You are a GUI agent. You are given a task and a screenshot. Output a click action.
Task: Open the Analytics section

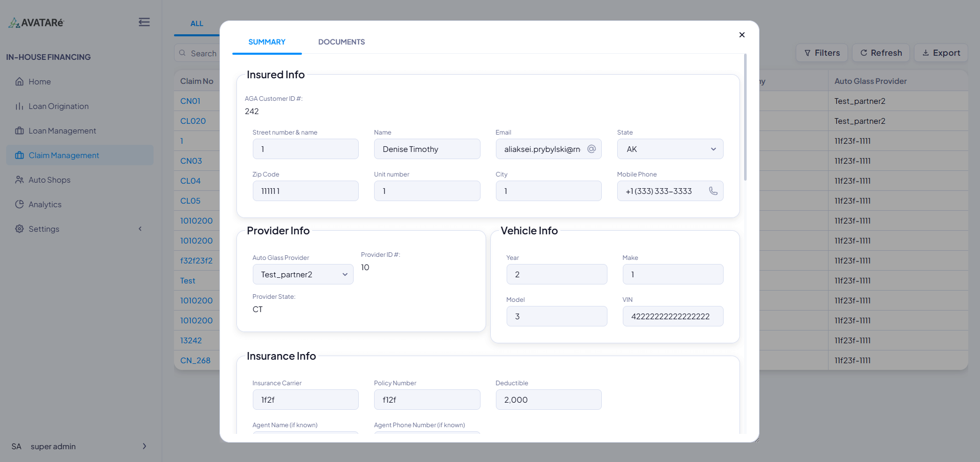(x=45, y=205)
